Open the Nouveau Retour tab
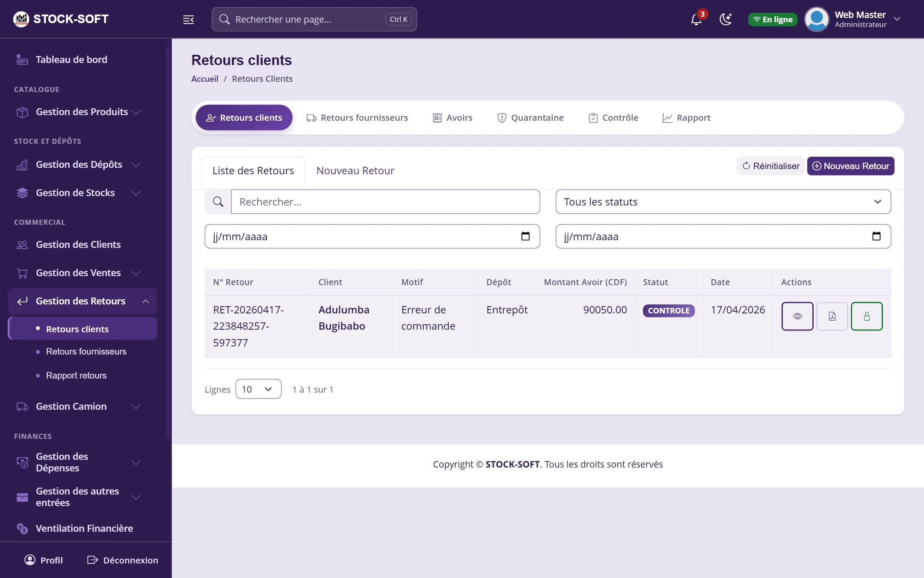This screenshot has width=924, height=578. [x=355, y=171]
